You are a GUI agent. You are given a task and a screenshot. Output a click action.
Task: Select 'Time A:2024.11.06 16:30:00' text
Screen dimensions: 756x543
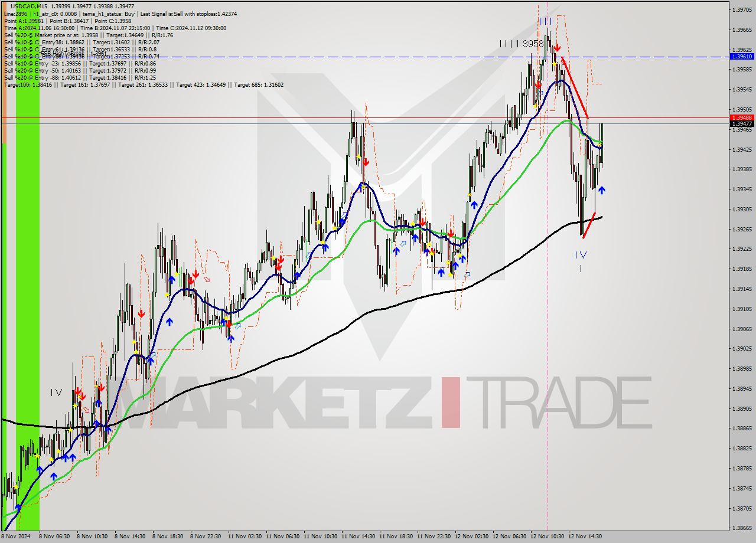coord(39,28)
